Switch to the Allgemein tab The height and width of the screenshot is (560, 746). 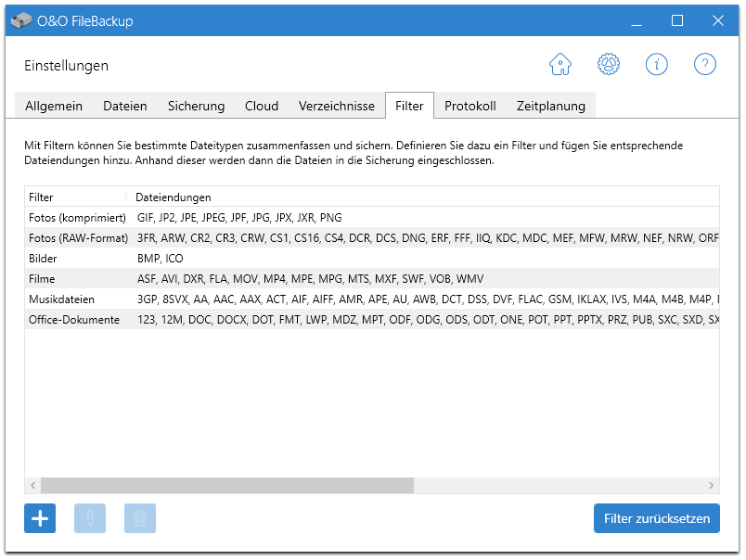pos(54,106)
